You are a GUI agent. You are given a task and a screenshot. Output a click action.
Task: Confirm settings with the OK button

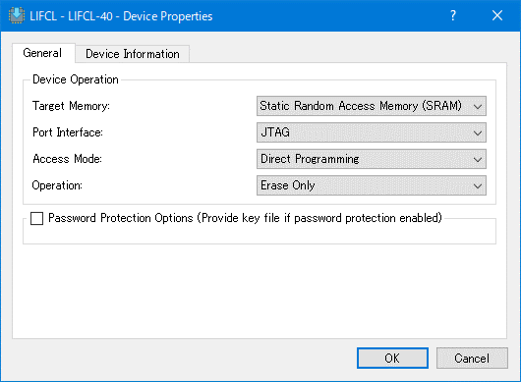click(393, 358)
